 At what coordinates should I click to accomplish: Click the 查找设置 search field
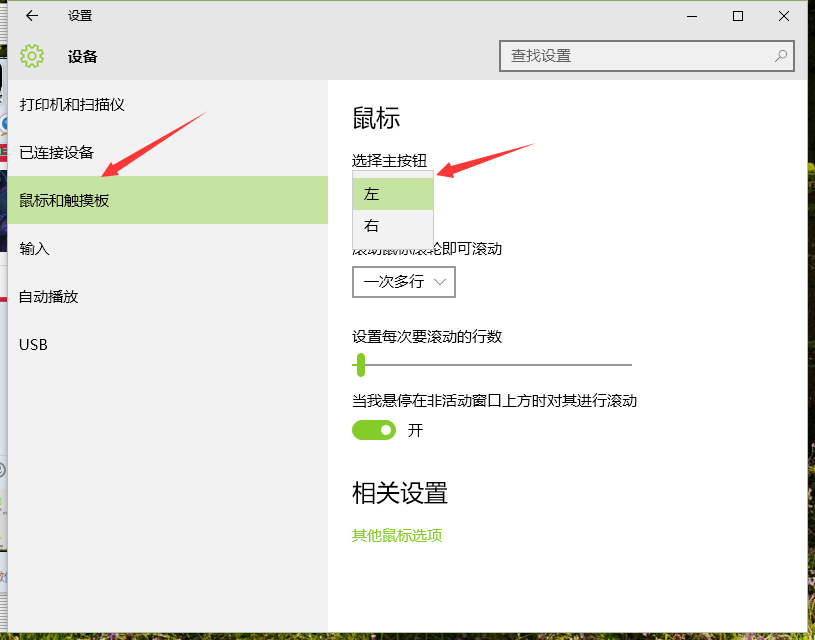coord(620,56)
